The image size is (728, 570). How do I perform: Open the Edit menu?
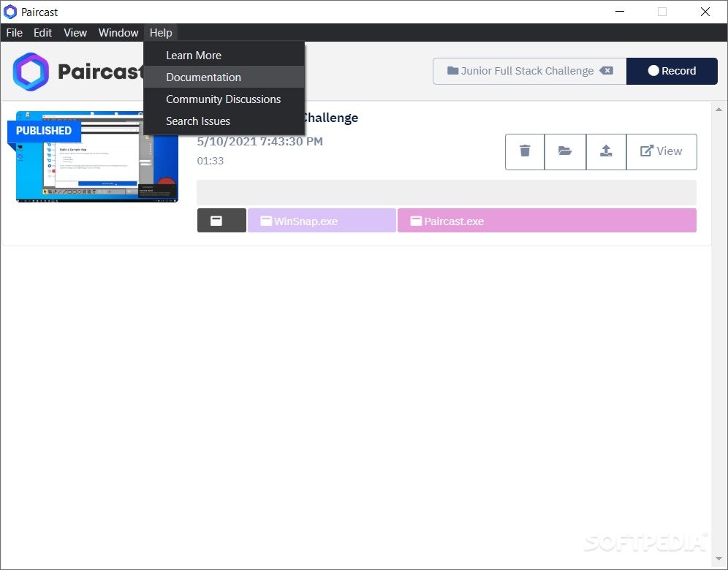click(x=42, y=33)
